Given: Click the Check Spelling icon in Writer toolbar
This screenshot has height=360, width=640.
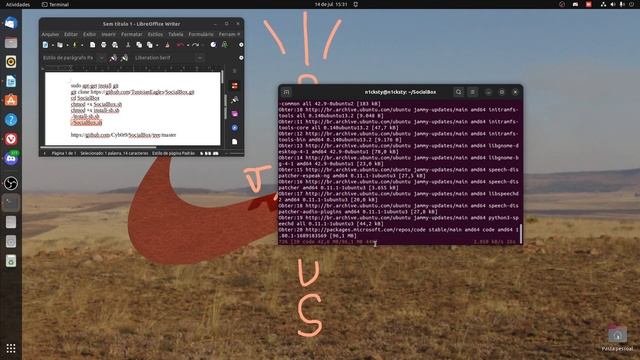Looking at the screenshot, I should pyautogui.click(x=224, y=45).
